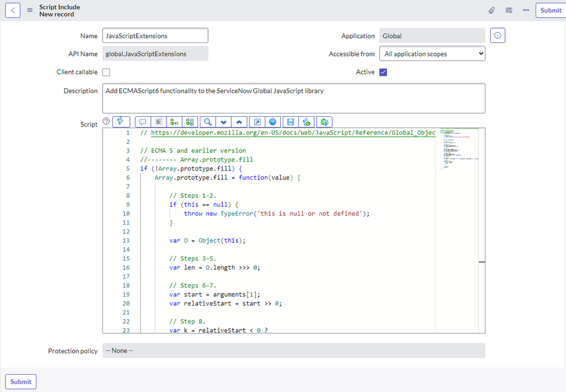Screen dimensions: 566x392
Task: Click the 'Script Include' header title
Action: (x=60, y=7)
